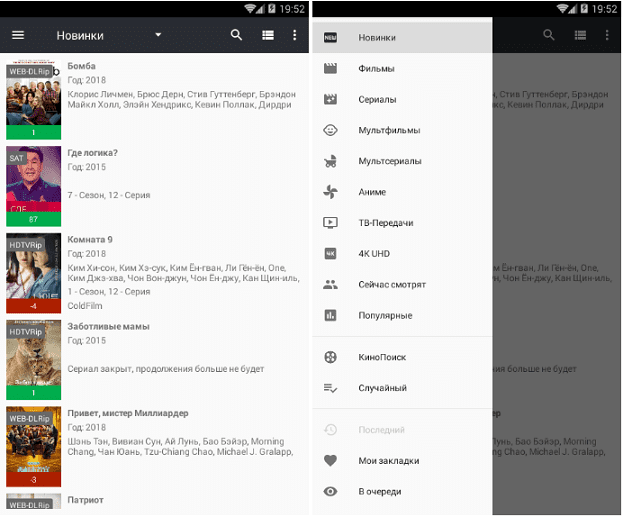Expand the Новинки category dropdown

158,35
